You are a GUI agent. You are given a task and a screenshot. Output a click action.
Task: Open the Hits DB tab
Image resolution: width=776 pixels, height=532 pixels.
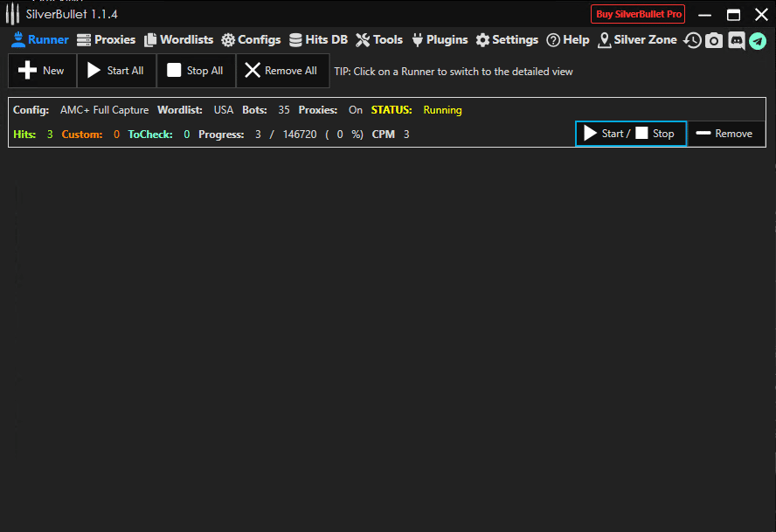(x=318, y=39)
